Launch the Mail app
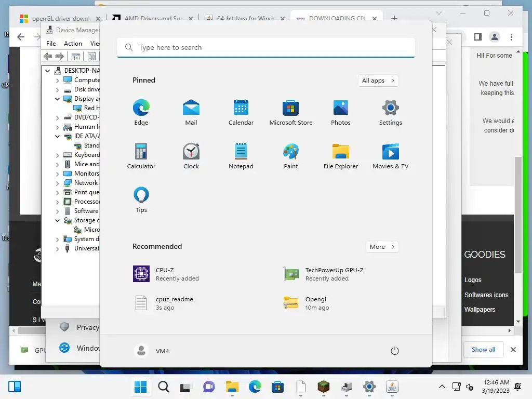The width and height of the screenshot is (532, 399). click(x=191, y=113)
